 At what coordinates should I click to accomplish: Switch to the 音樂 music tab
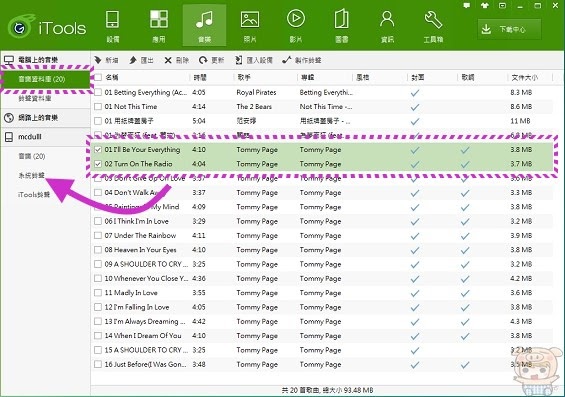(204, 26)
